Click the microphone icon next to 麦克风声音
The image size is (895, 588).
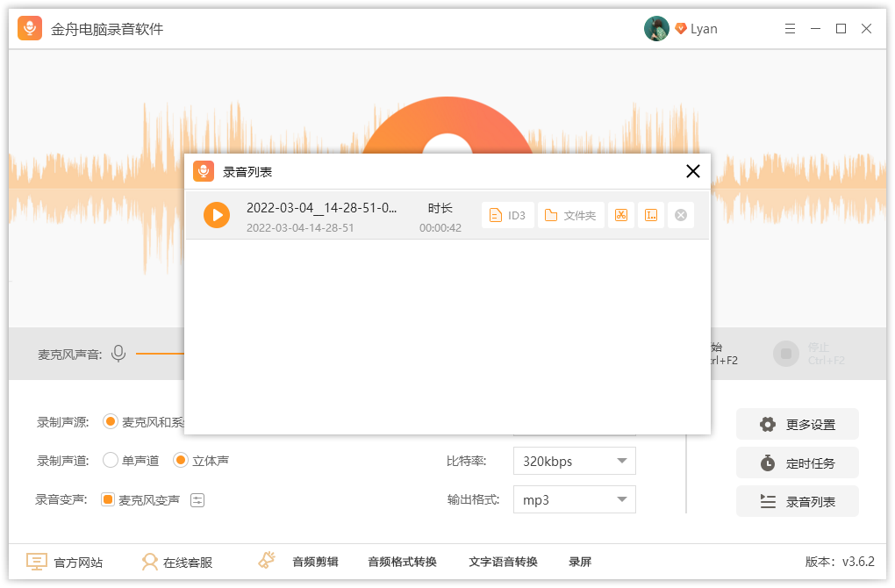pyautogui.click(x=118, y=354)
